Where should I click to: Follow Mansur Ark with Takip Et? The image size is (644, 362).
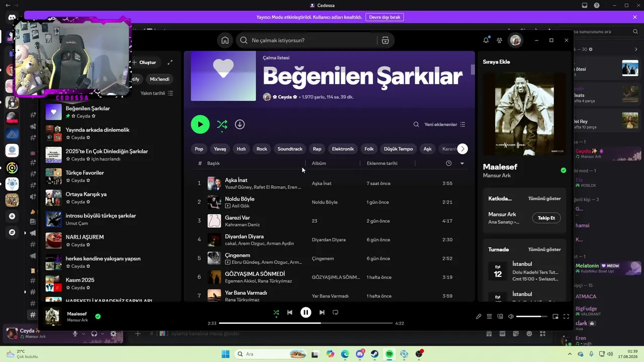click(x=546, y=218)
